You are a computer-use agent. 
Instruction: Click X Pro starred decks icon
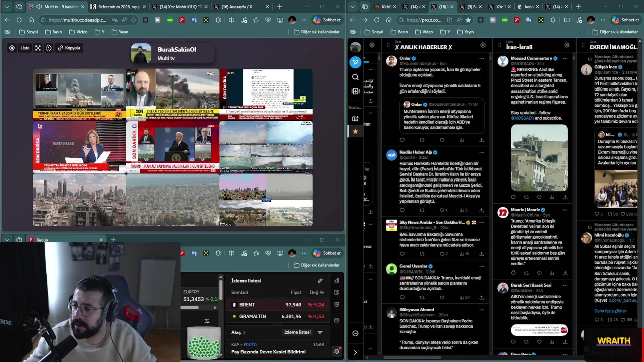pyautogui.click(x=355, y=131)
